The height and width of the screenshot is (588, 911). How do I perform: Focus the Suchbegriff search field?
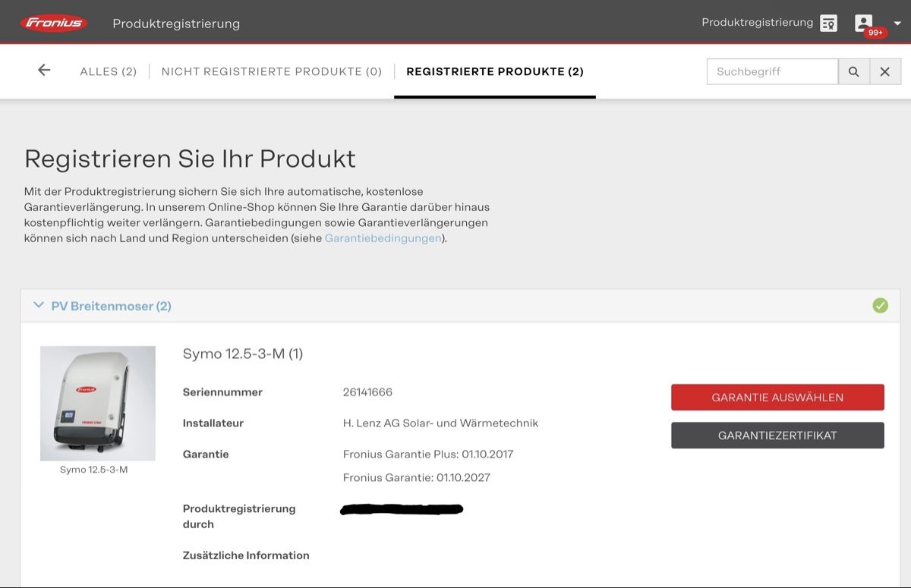[772, 71]
